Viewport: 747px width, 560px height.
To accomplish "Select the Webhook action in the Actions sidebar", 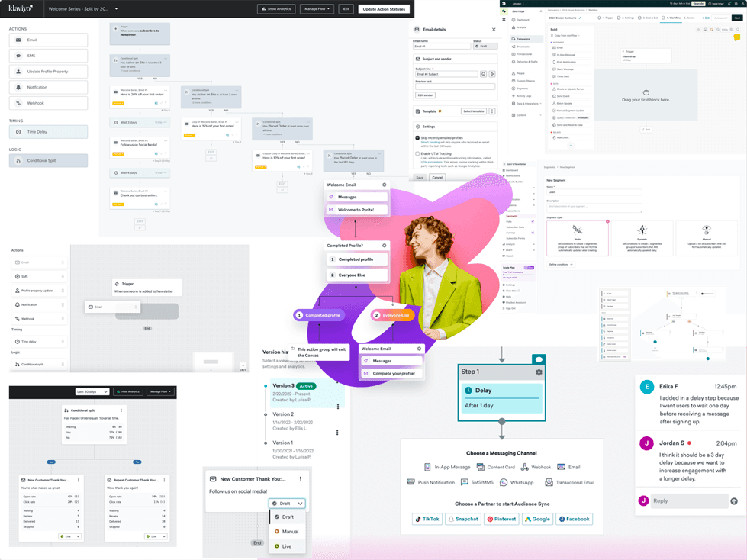I will click(x=49, y=102).
